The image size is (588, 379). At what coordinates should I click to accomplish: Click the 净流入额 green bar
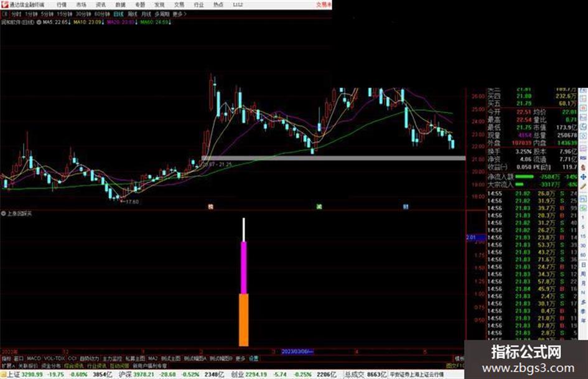coord(525,176)
